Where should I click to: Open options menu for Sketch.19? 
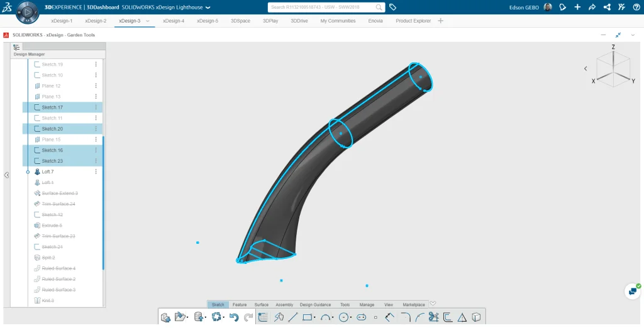tap(96, 65)
